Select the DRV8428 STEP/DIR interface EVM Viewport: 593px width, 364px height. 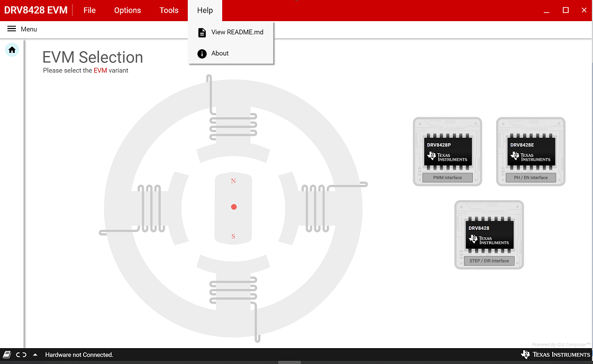(489, 235)
